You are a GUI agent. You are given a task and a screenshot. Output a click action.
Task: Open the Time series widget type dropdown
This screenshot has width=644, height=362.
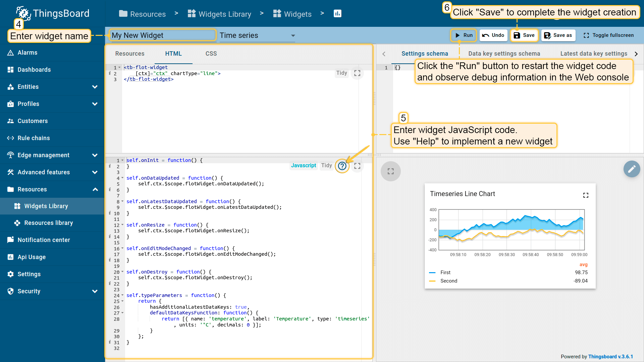click(257, 36)
